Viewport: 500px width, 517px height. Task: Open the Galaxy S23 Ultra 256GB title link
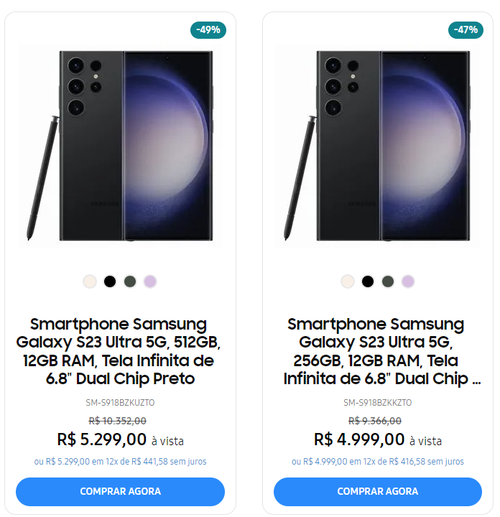tap(378, 351)
